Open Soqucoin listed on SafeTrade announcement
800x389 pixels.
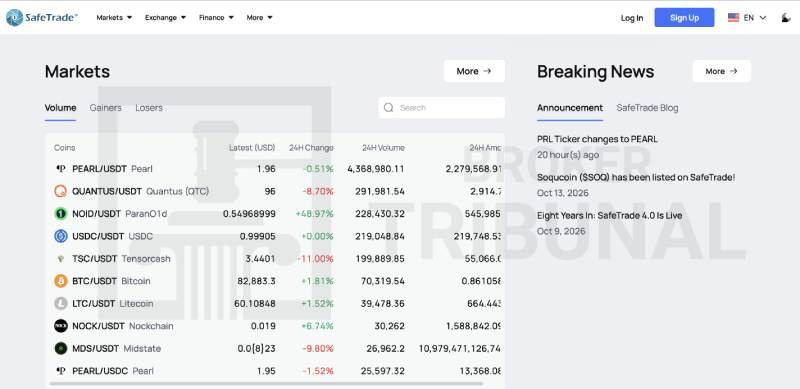tap(636, 177)
